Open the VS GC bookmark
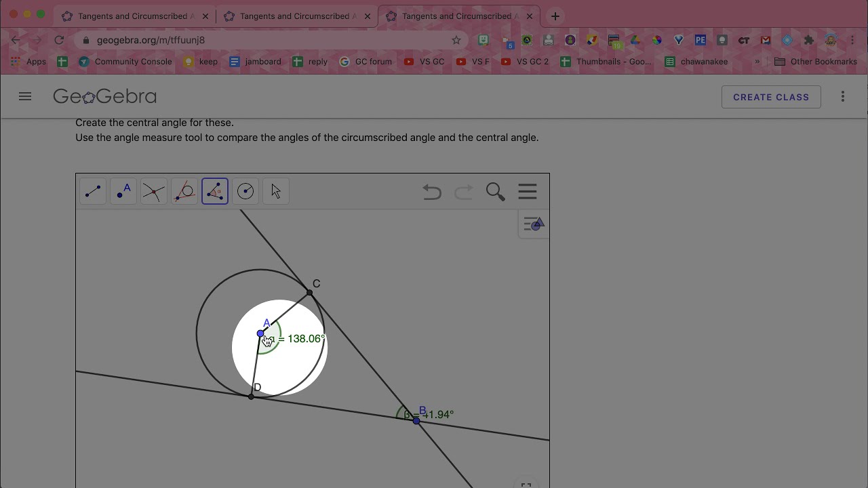Screen dimensions: 868x488 pyautogui.click(x=424, y=62)
